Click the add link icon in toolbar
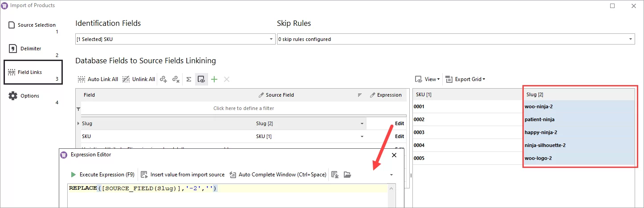 click(x=163, y=79)
